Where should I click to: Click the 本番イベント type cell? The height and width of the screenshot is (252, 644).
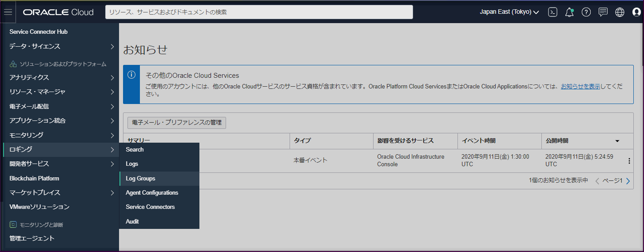pyautogui.click(x=310, y=160)
